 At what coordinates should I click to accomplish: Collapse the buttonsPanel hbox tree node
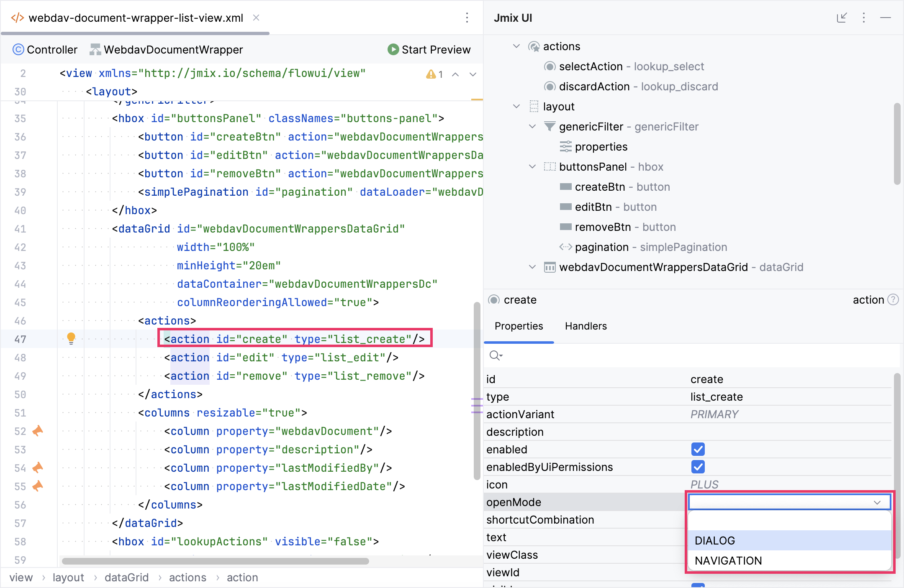pos(532,167)
